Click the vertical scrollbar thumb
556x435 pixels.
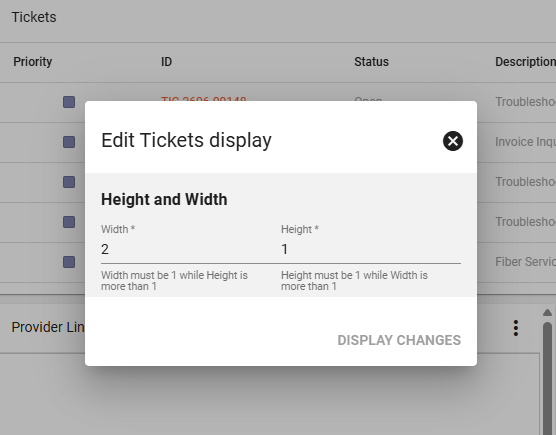click(547, 378)
